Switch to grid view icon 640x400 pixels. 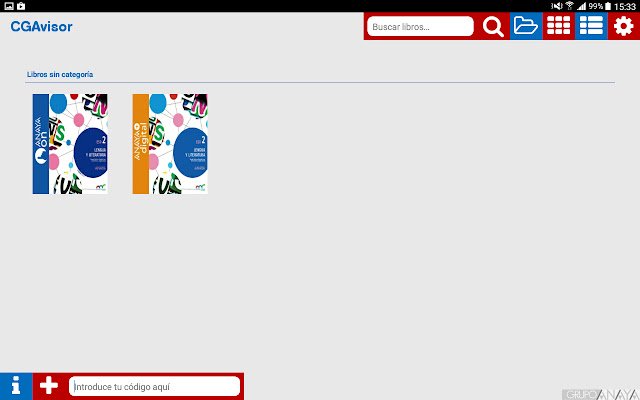pyautogui.click(x=558, y=26)
